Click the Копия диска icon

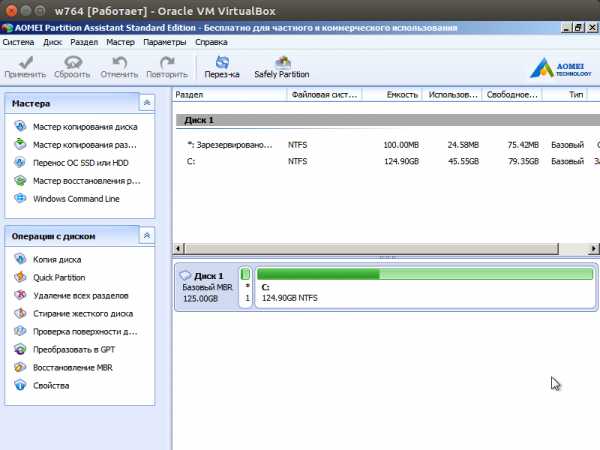point(20,259)
